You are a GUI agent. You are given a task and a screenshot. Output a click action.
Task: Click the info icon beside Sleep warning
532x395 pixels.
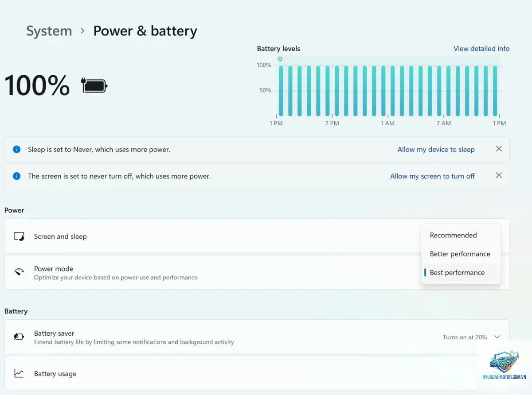(17, 149)
